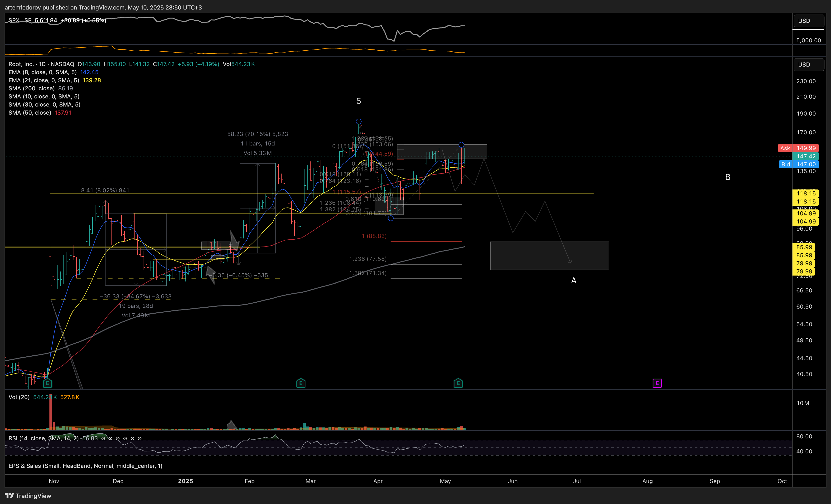Viewport: 831px width, 504px height.
Task: Click the November earnings E marker
Action: (x=48, y=383)
